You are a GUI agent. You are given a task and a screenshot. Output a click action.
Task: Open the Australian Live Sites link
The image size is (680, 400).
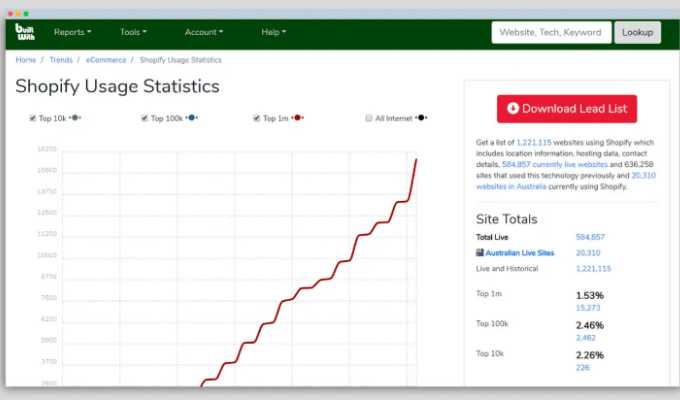coord(518,253)
